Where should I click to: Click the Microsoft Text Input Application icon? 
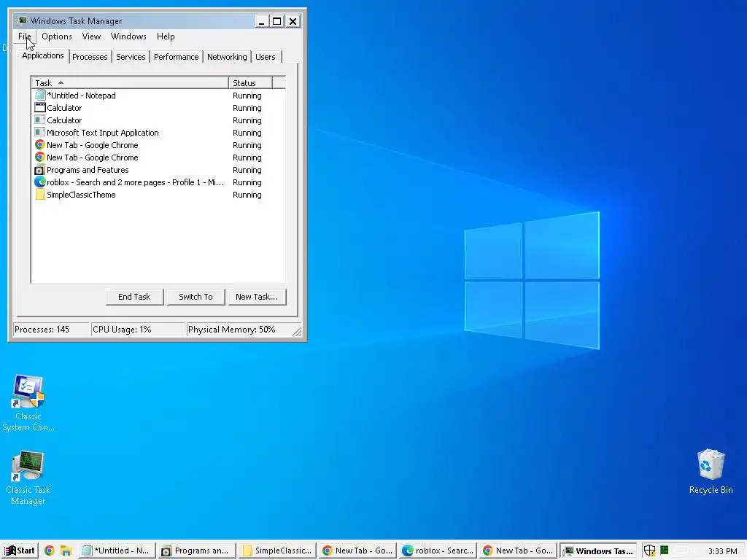click(40, 133)
